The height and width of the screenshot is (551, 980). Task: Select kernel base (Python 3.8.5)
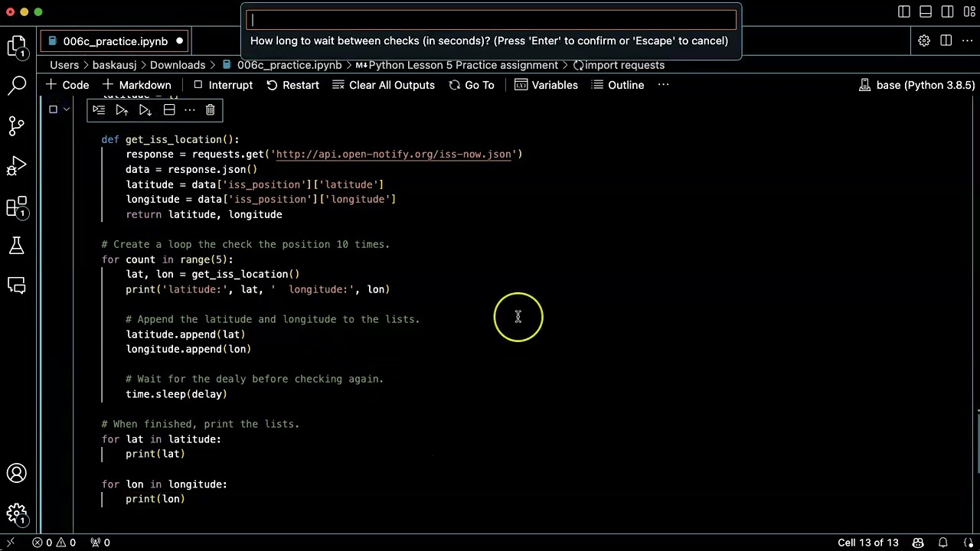pyautogui.click(x=917, y=85)
